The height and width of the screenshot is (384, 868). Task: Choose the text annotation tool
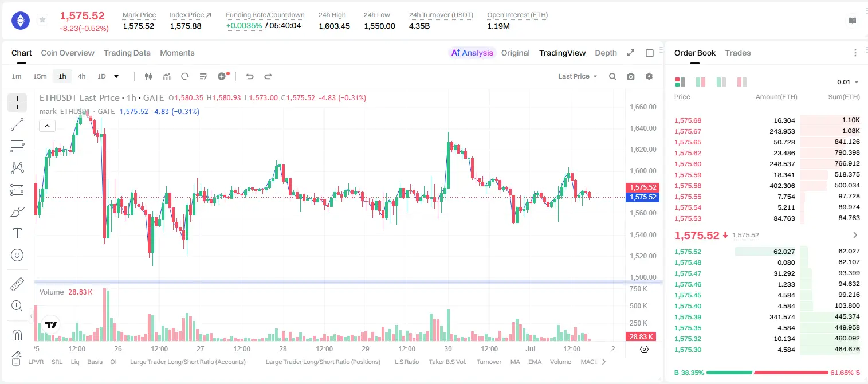tap(17, 233)
